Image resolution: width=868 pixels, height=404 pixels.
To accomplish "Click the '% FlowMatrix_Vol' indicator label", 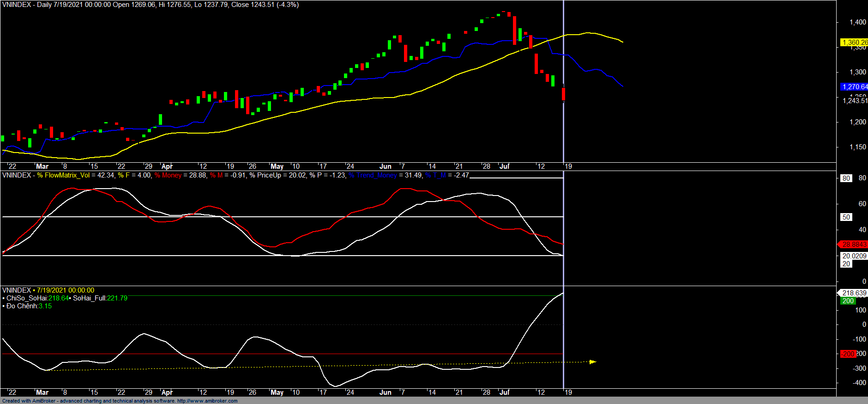I will coord(64,175).
